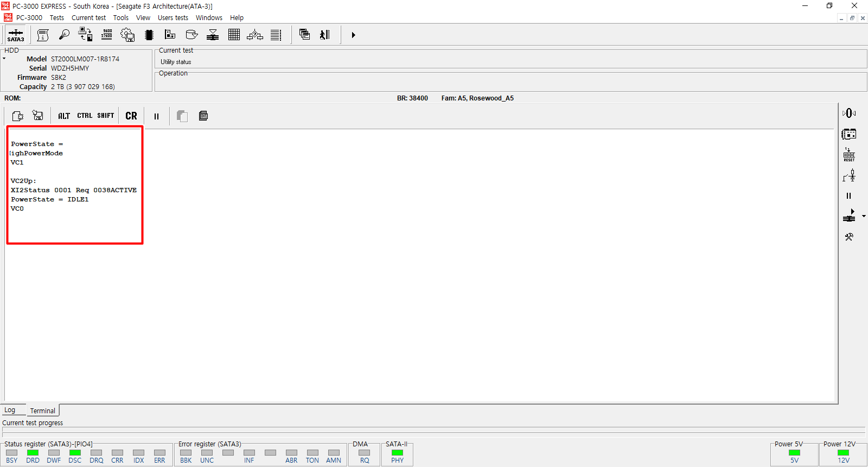Image resolution: width=868 pixels, height=467 pixels.
Task: Open the Windows menu
Action: click(209, 18)
